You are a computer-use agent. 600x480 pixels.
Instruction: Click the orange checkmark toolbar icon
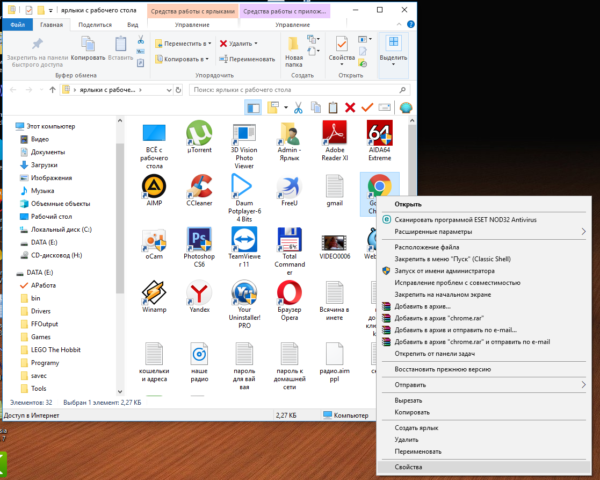click(367, 108)
